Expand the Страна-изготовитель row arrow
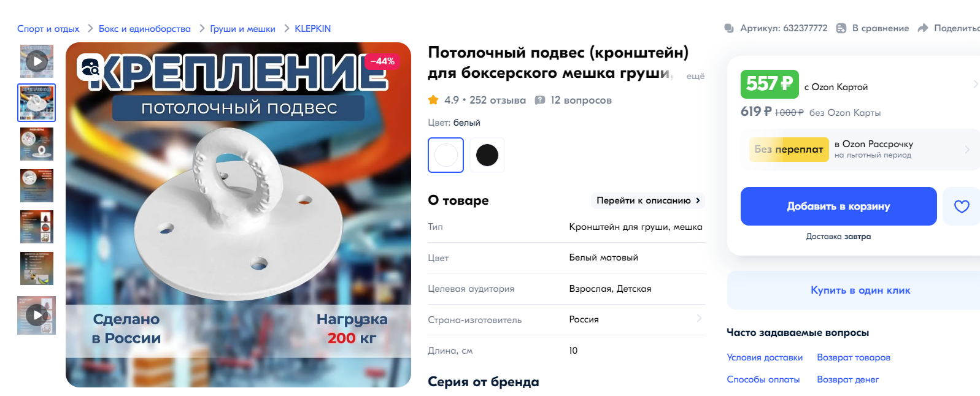The width and height of the screenshot is (980, 396). click(x=699, y=318)
